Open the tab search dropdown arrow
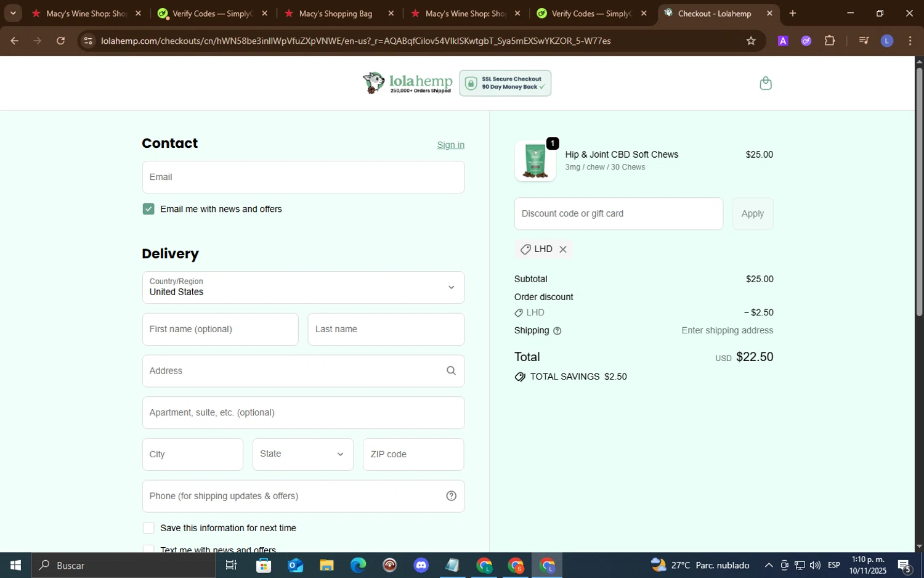The width and height of the screenshot is (924, 578). point(13,13)
